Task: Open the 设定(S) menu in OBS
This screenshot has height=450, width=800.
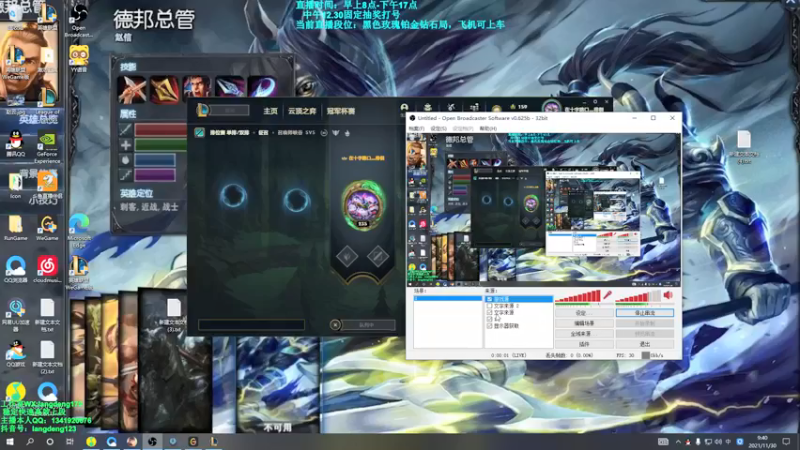Action: (438, 129)
